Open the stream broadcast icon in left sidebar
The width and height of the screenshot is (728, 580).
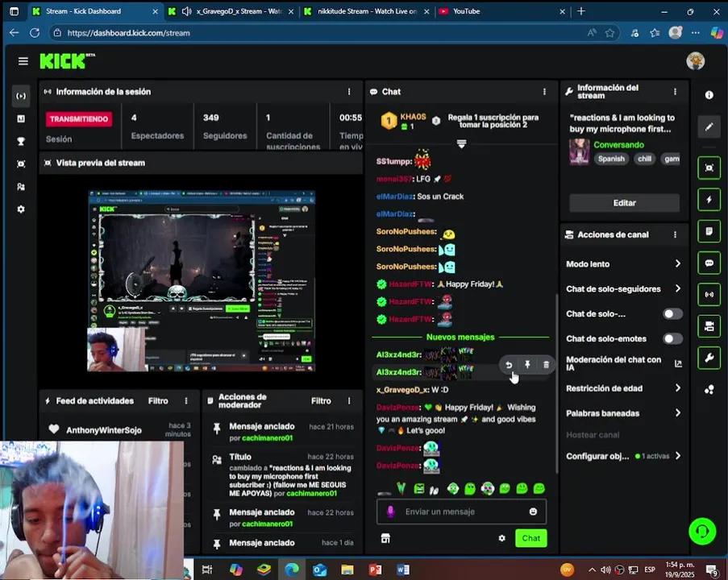(21, 96)
